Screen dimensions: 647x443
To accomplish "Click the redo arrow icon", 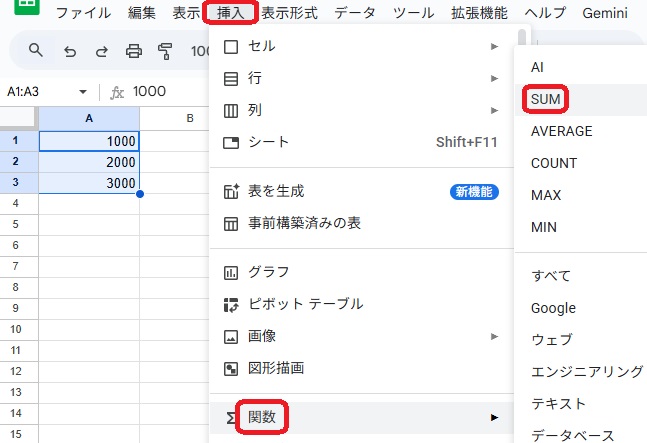I will pos(102,52).
